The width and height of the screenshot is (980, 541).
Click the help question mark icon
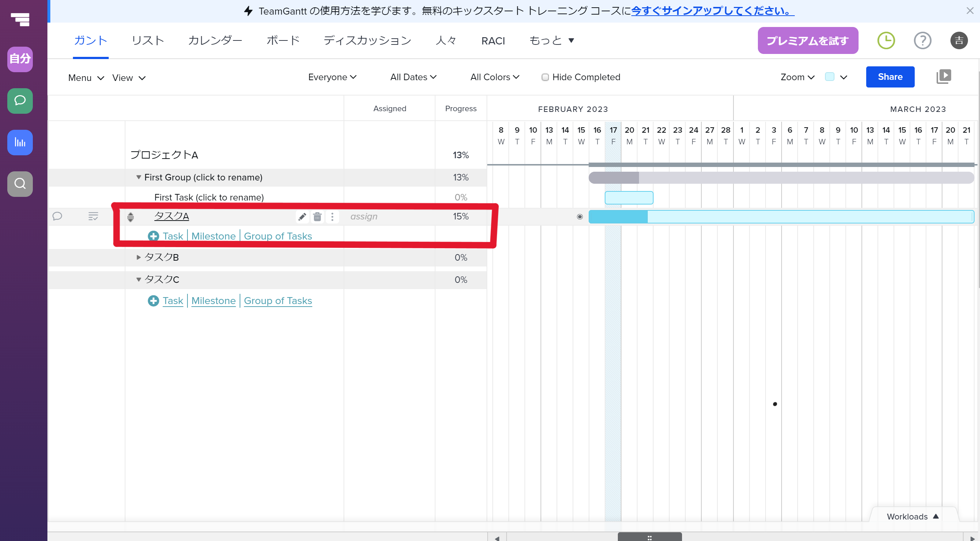[922, 40]
